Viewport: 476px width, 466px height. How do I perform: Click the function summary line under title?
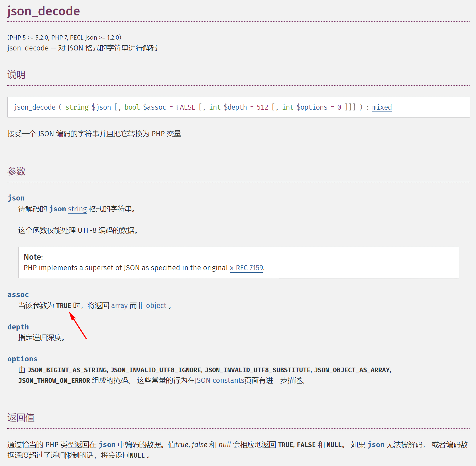pos(82,48)
